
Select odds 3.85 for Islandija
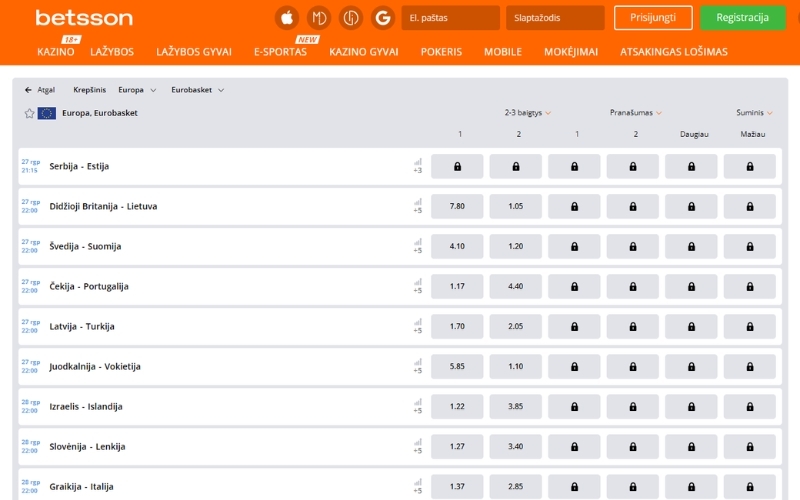coord(515,407)
